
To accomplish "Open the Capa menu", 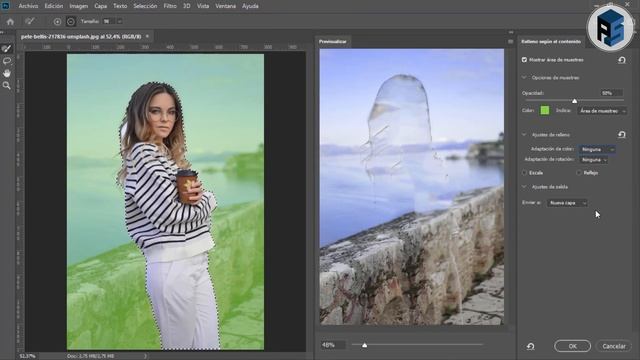I will point(100,6).
